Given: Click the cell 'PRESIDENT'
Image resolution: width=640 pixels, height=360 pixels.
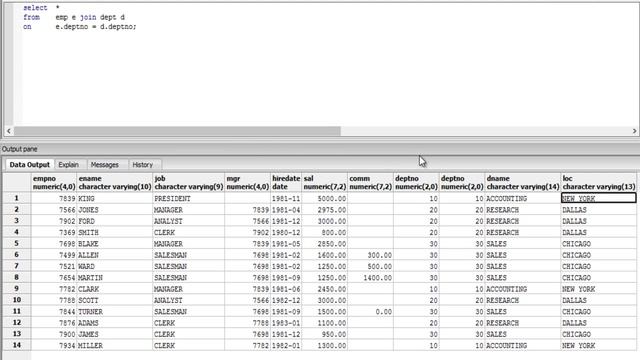Looking at the screenshot, I should [189, 198].
